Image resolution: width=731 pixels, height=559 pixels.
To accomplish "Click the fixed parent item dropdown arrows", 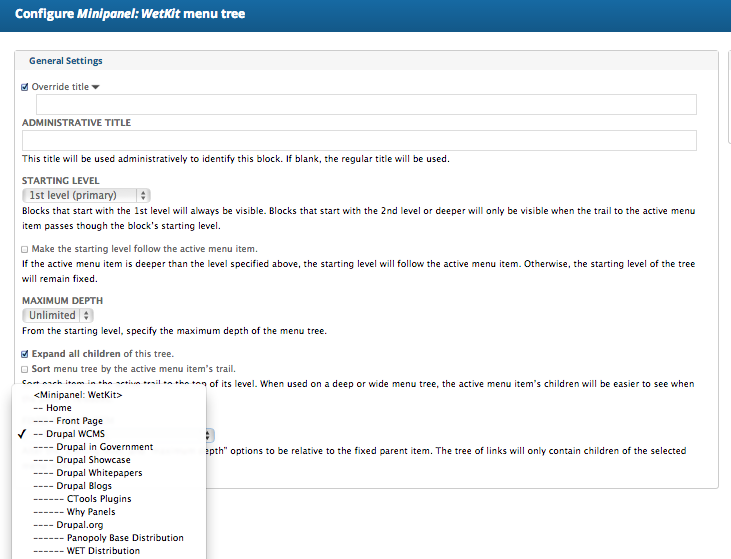I will click(x=209, y=435).
